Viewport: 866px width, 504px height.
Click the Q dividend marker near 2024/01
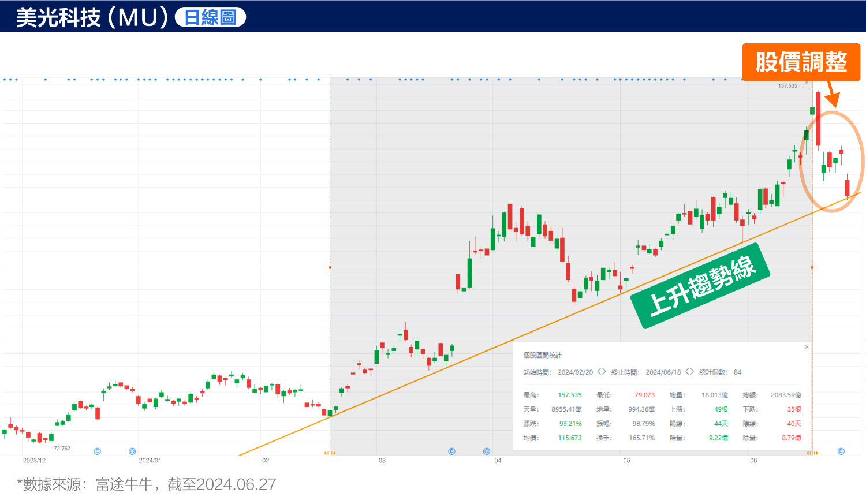[x=132, y=451]
